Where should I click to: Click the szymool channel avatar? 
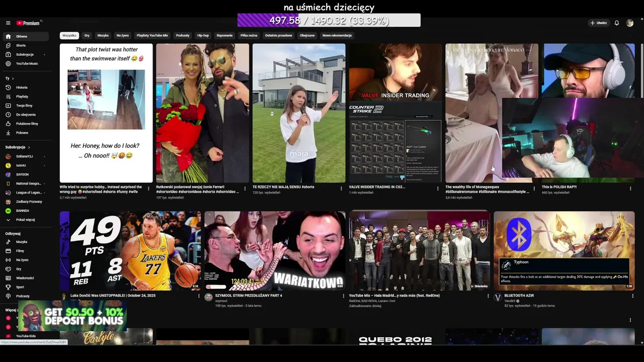208,297
